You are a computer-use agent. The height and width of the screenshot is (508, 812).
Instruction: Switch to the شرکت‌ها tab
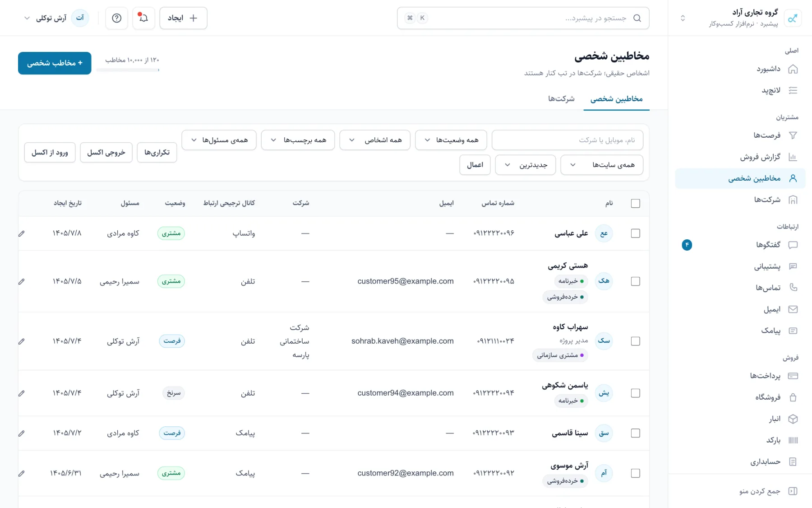[561, 99]
